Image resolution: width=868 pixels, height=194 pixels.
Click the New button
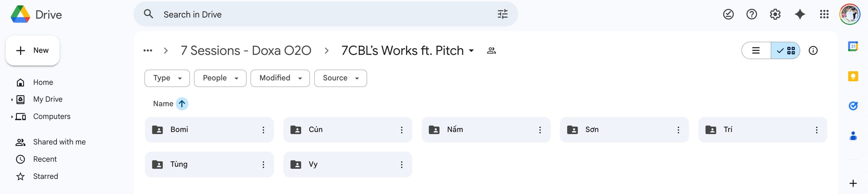pyautogui.click(x=33, y=51)
